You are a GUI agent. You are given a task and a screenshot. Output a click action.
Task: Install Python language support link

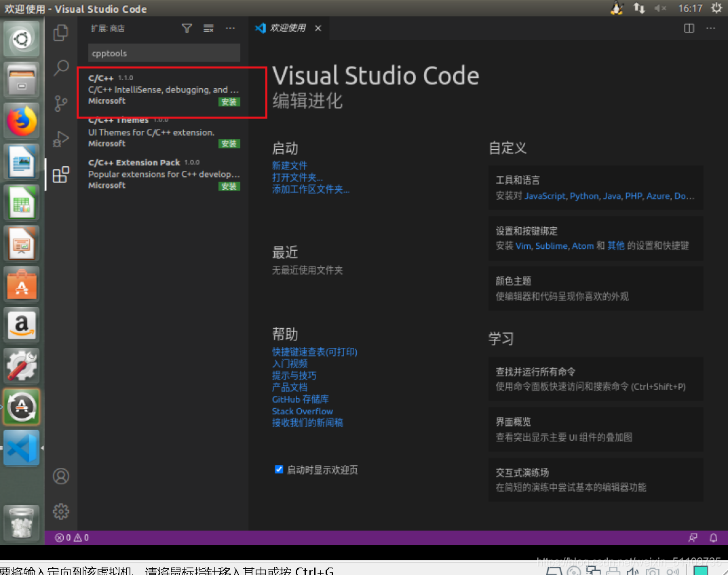click(x=584, y=196)
